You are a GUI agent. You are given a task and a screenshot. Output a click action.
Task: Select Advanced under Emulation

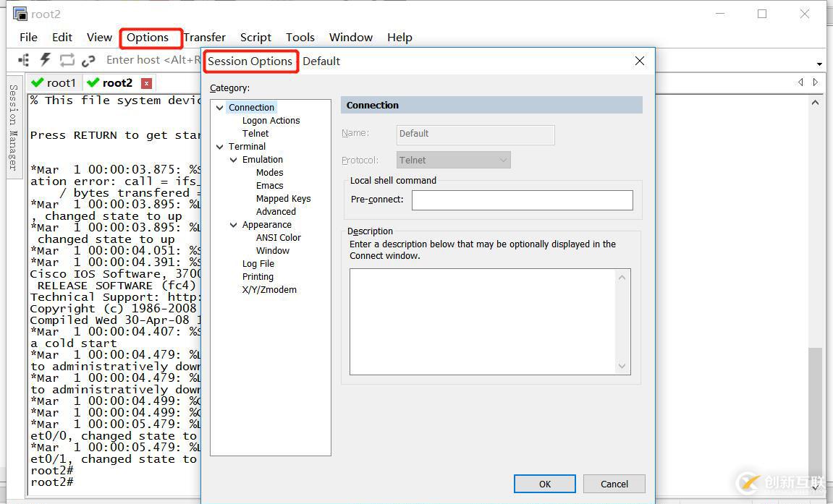tap(276, 212)
